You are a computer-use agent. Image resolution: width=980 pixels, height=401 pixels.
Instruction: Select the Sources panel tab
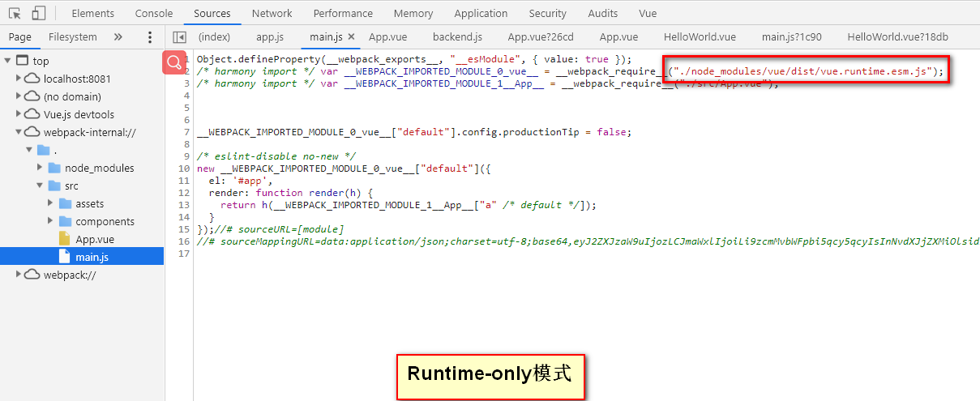coord(212,13)
